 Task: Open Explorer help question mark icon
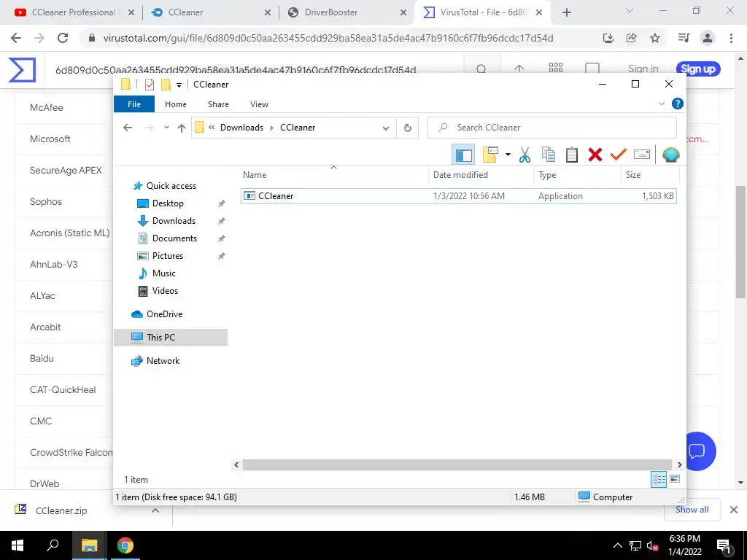(677, 104)
